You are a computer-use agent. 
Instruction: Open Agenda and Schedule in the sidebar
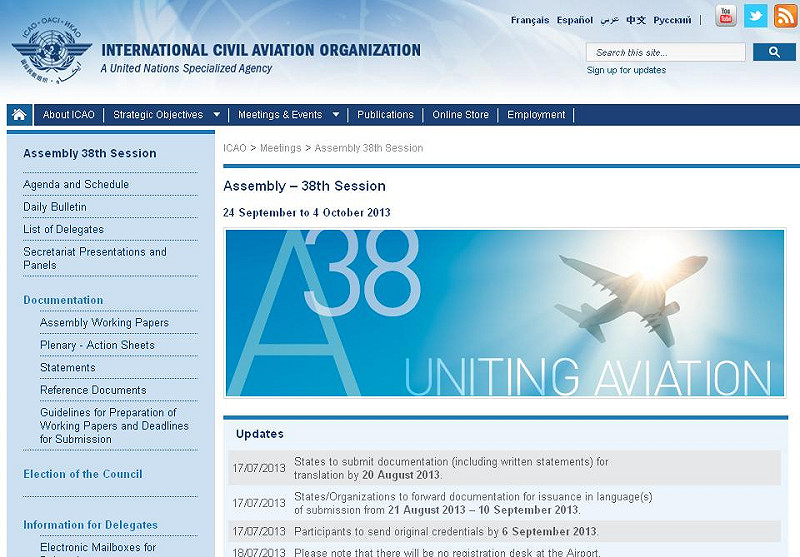tap(76, 184)
